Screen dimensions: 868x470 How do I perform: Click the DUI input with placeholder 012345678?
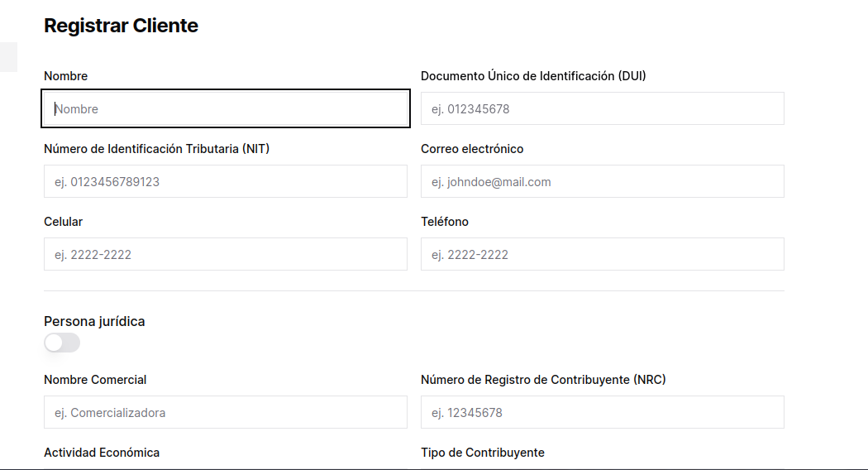(602, 108)
